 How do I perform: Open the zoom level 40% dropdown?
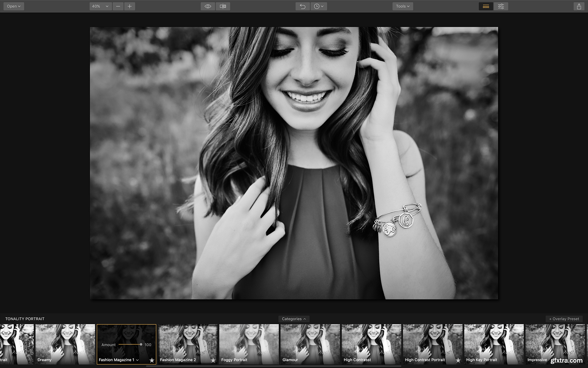coord(100,6)
